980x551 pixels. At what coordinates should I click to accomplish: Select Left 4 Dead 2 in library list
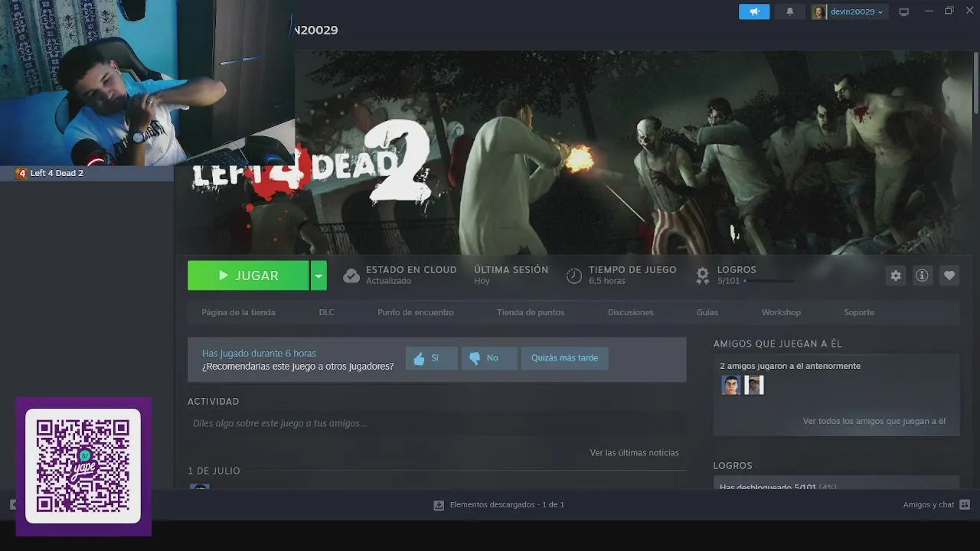coord(87,173)
